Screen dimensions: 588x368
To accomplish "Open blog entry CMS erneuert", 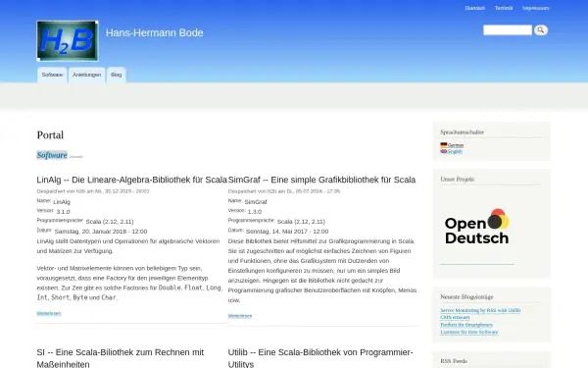I will click(455, 317).
